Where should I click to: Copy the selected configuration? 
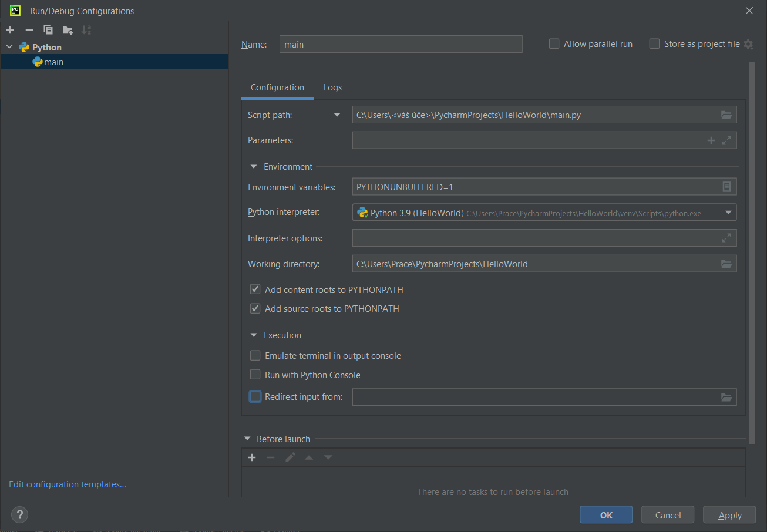click(x=48, y=30)
